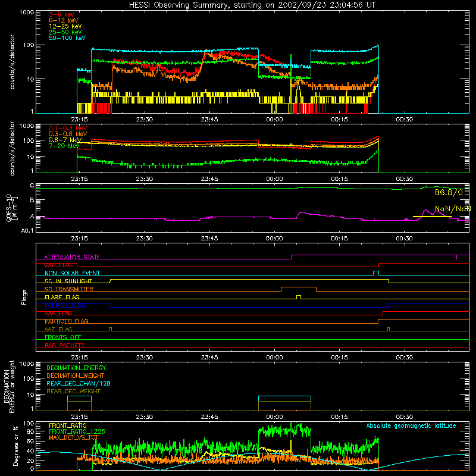Select the B6.8/0 flare class annotation
476x476 pixels.
click(449, 192)
